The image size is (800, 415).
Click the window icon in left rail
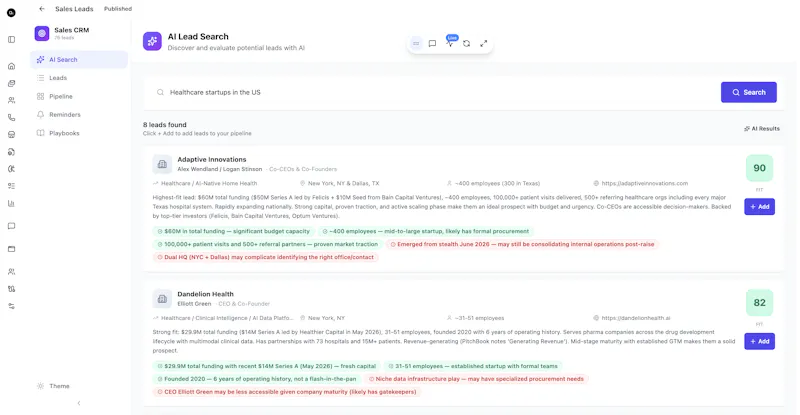coord(11,249)
